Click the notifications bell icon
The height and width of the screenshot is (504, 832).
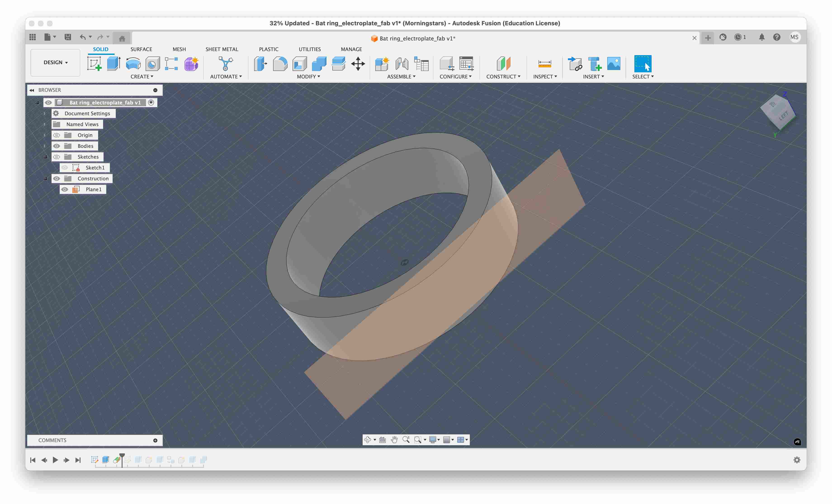(761, 37)
